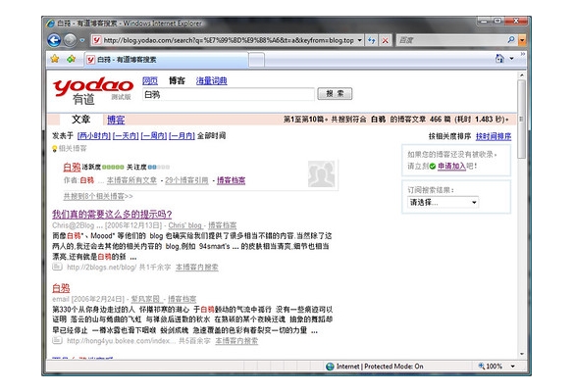The height and width of the screenshot is (392, 574).
Task: Select the 白鸦 - 有道博客搜索 browser tab
Action: (x=166, y=60)
